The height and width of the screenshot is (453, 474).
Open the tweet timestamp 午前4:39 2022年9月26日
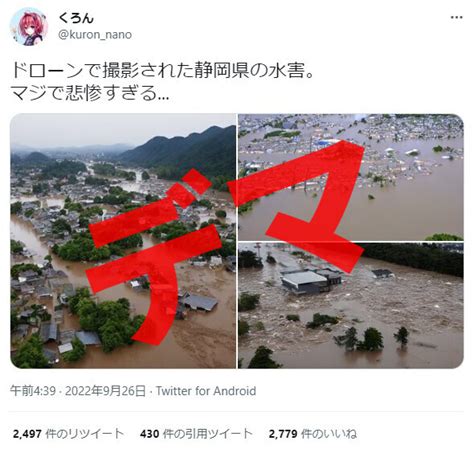point(78,391)
